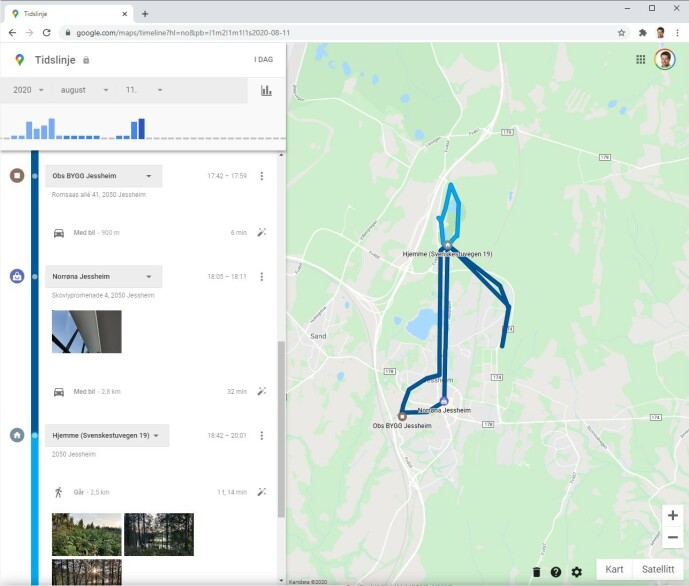Expand the Hjemme (Svenskestuvegen 19) dropdown
Image resolution: width=689 pixels, height=586 pixels.
point(107,435)
